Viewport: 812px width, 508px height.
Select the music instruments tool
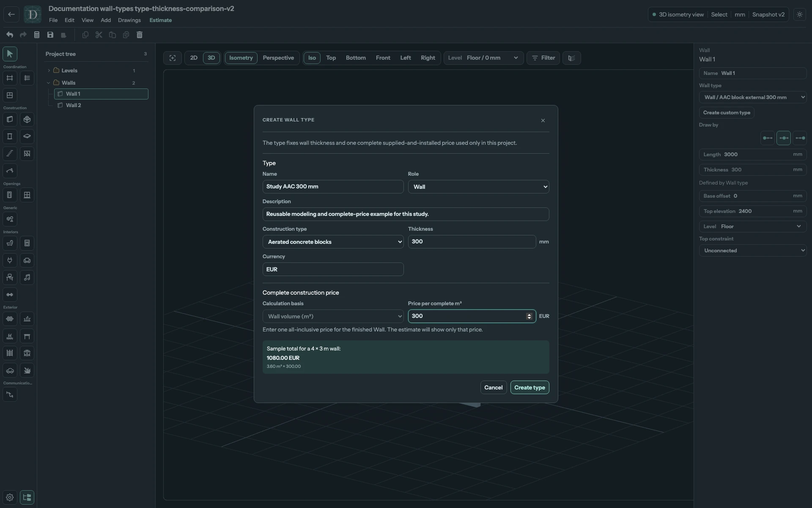[27, 277]
